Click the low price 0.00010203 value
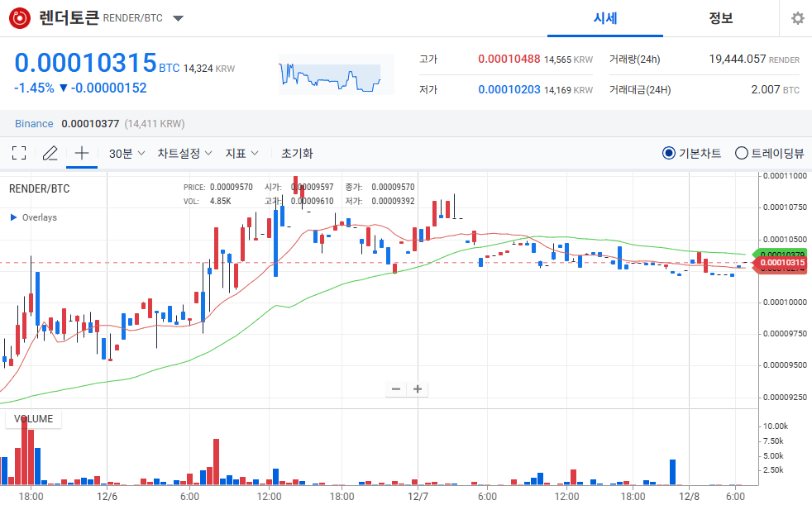The width and height of the screenshot is (812, 505). 509,89
